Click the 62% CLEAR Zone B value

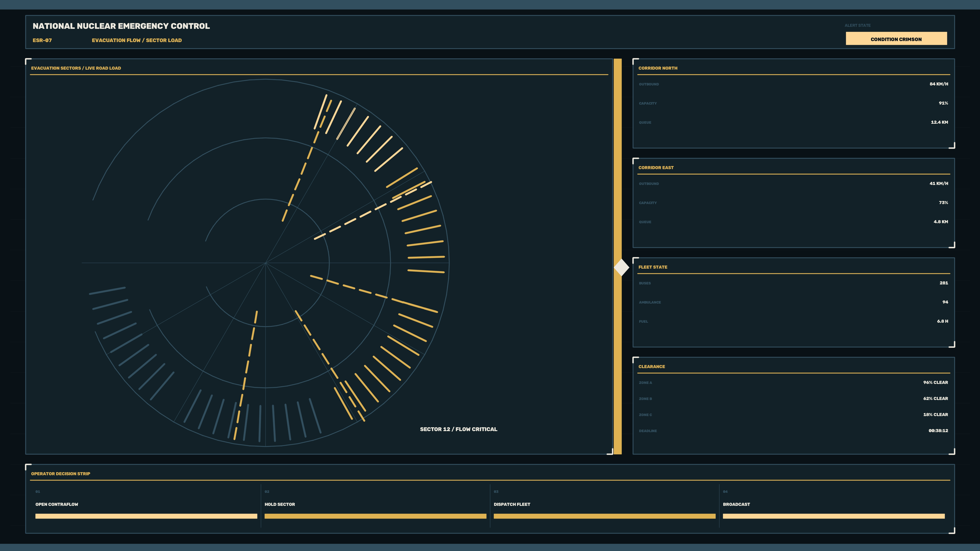coord(936,398)
